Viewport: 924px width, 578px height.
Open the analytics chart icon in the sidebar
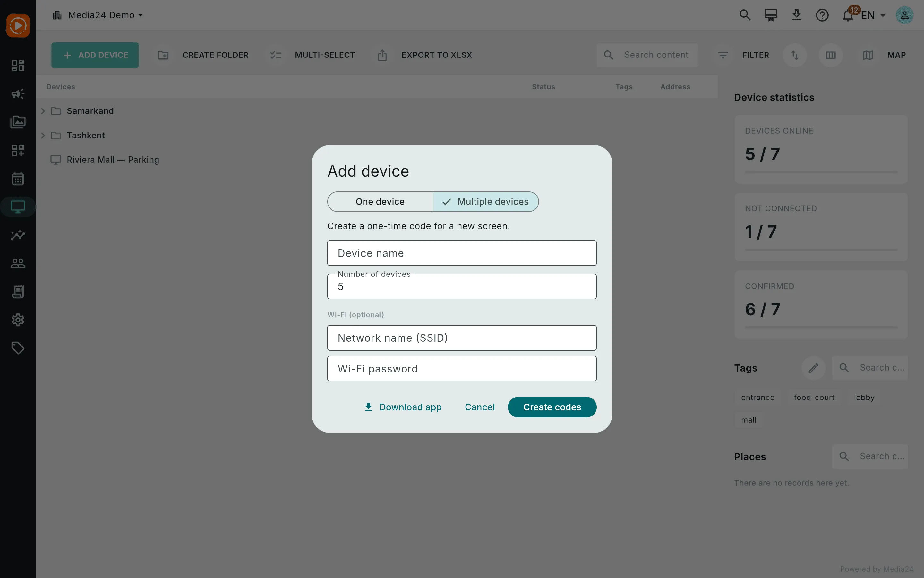(18, 235)
